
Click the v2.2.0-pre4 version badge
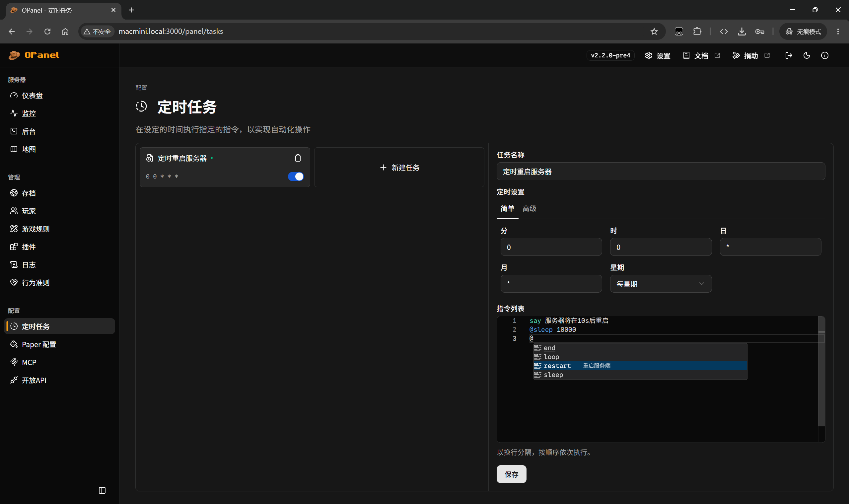pos(610,55)
